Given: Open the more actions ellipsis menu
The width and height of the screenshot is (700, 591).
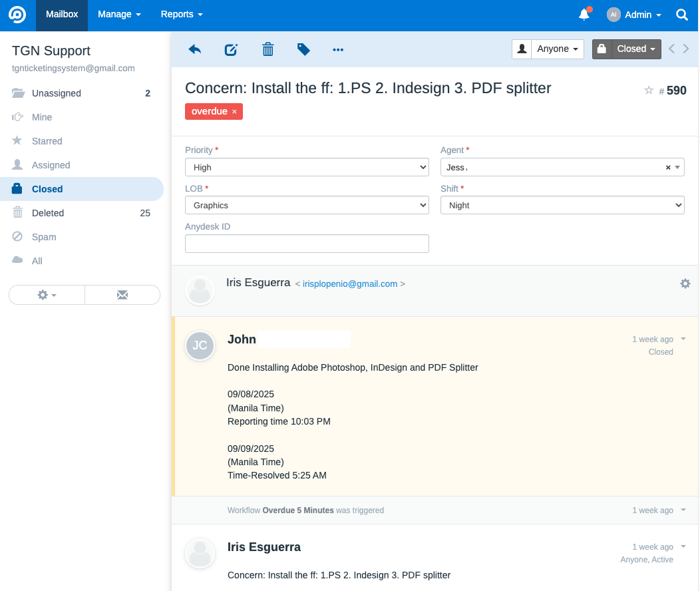Looking at the screenshot, I should (338, 49).
